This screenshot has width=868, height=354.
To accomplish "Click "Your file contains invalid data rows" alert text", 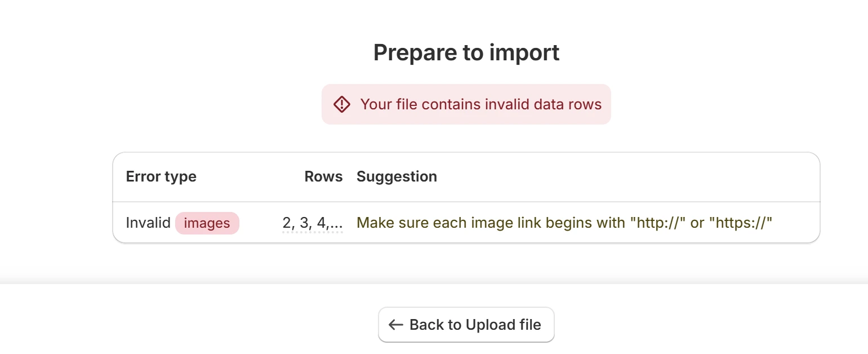I will tap(481, 104).
